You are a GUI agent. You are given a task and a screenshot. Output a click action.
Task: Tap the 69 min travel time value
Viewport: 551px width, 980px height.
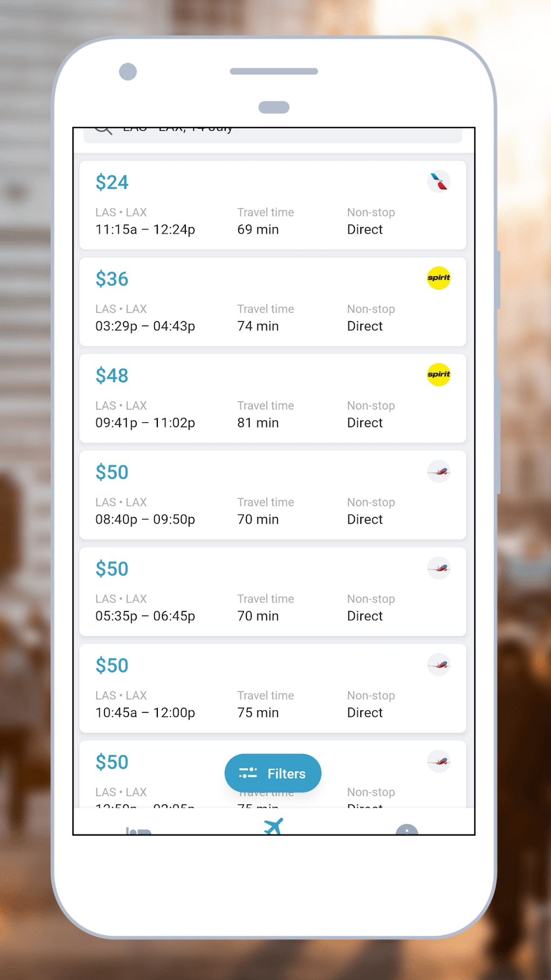[x=258, y=230]
